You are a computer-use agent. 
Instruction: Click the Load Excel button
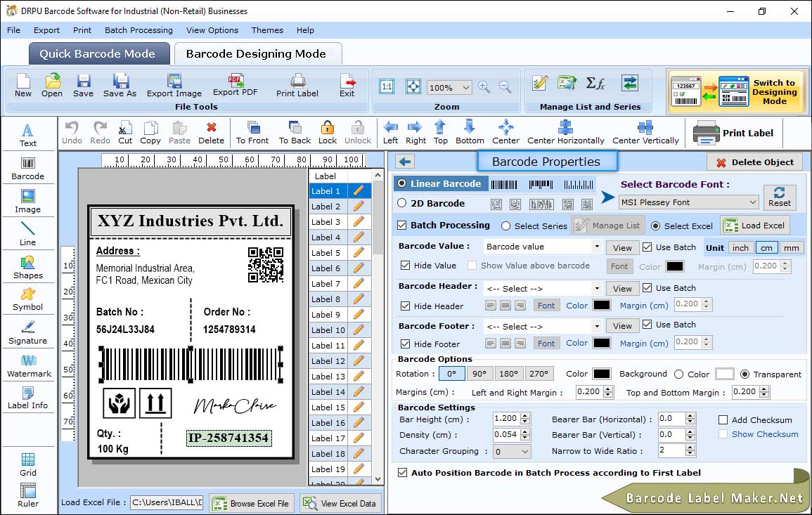(x=754, y=226)
